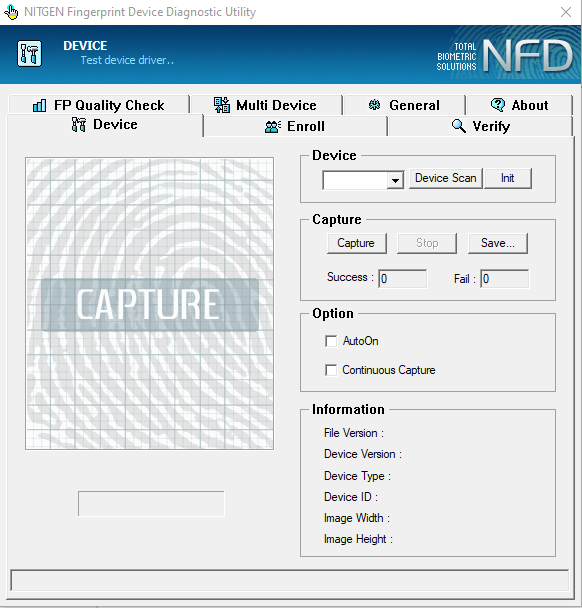Click the 'Image Width :' label
582x608 pixels.
pos(357,518)
